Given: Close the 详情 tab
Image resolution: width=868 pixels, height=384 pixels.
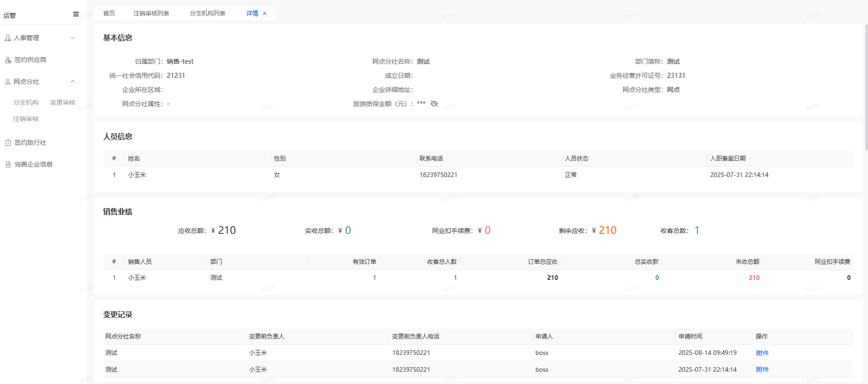Looking at the screenshot, I should pos(264,13).
